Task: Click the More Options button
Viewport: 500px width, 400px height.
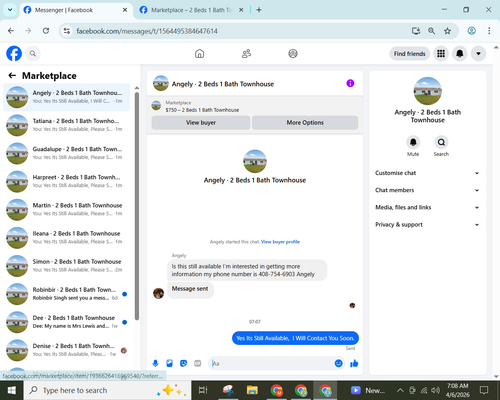Action: pyautogui.click(x=305, y=122)
